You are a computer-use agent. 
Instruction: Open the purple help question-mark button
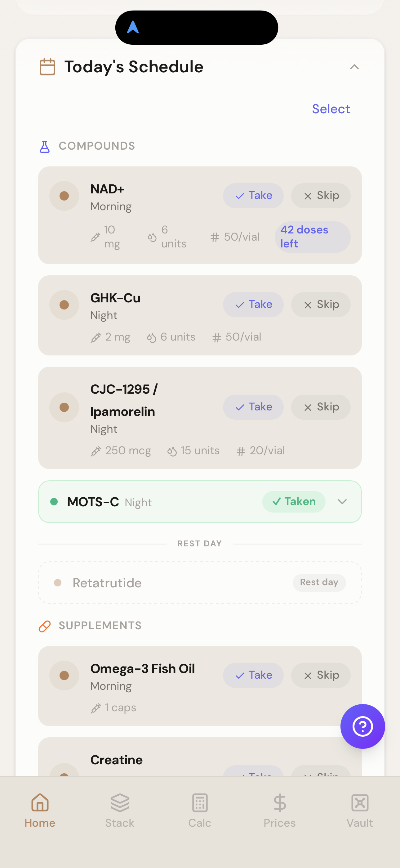point(362,726)
